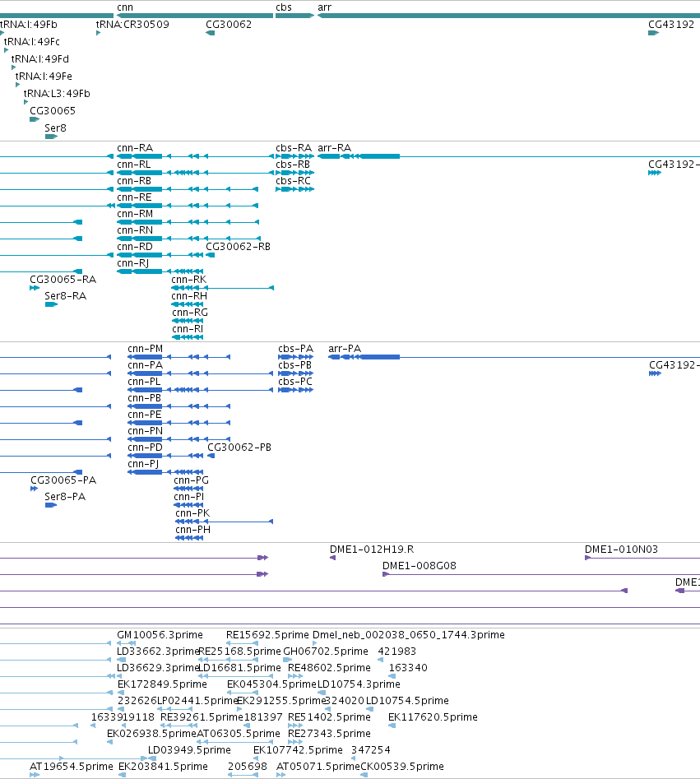The image size is (700, 779).
Task: Select the cnn-RK transcript label
Action: point(189,279)
